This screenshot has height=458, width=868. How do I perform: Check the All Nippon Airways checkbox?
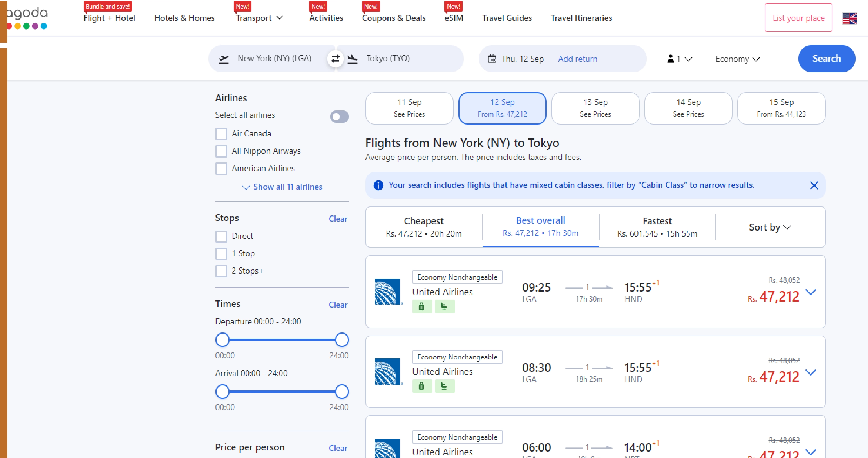[x=221, y=151]
